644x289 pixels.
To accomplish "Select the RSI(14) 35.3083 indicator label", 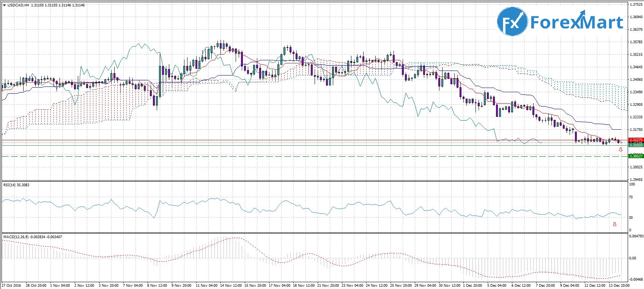I will [16, 185].
